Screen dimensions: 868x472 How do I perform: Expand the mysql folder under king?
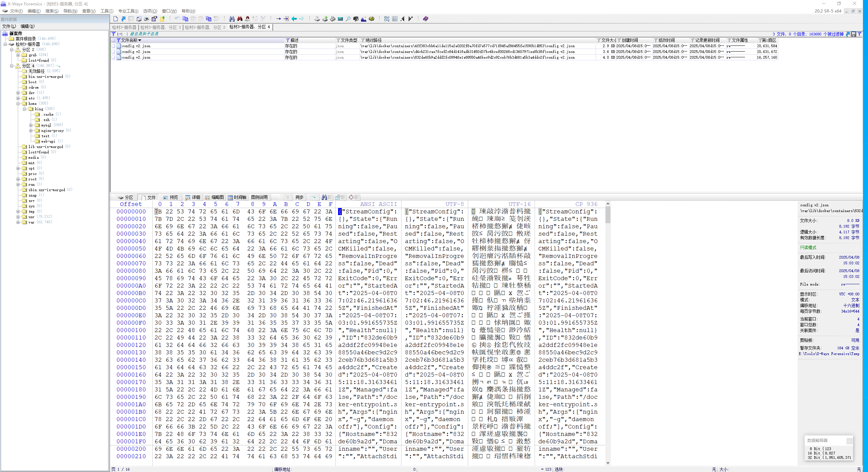tap(31, 125)
